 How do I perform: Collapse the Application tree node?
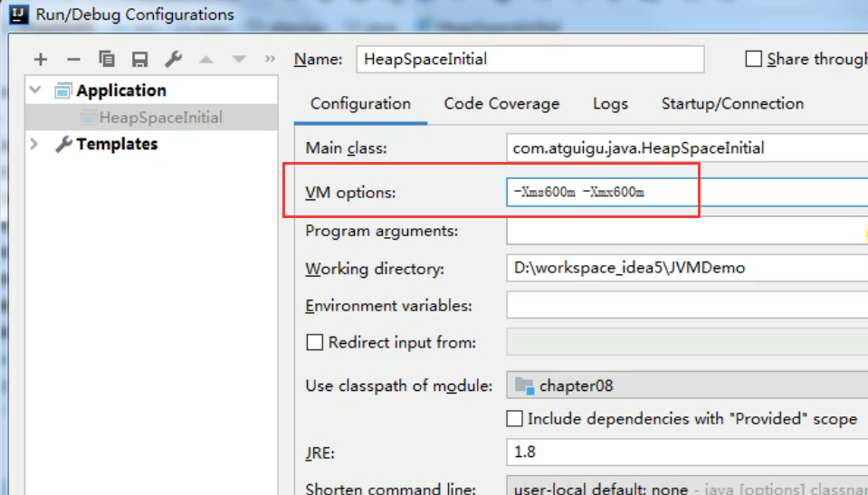point(35,90)
